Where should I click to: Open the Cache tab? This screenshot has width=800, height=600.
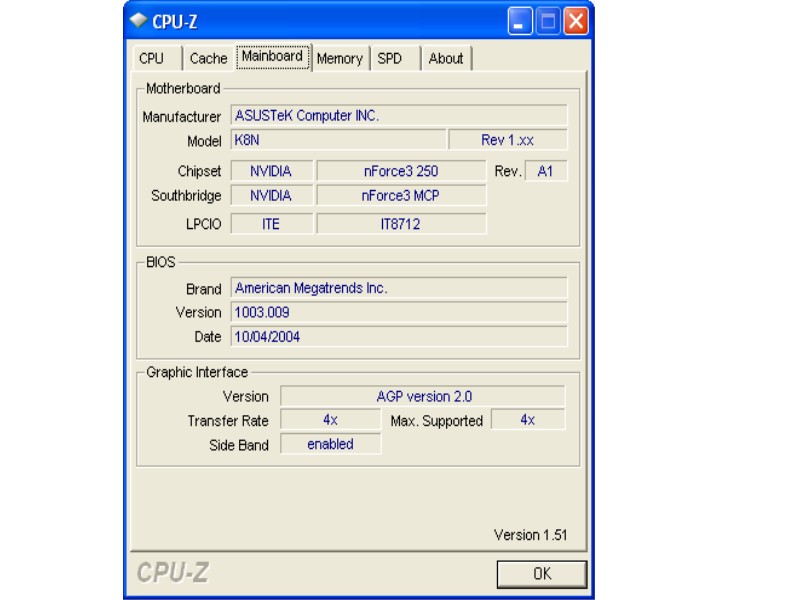pos(208,58)
